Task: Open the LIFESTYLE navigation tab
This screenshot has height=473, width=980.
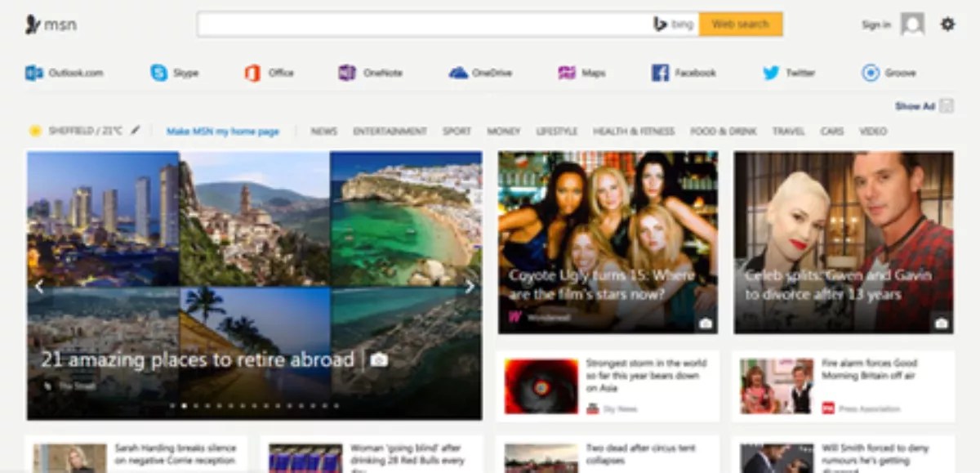Action: 556,131
